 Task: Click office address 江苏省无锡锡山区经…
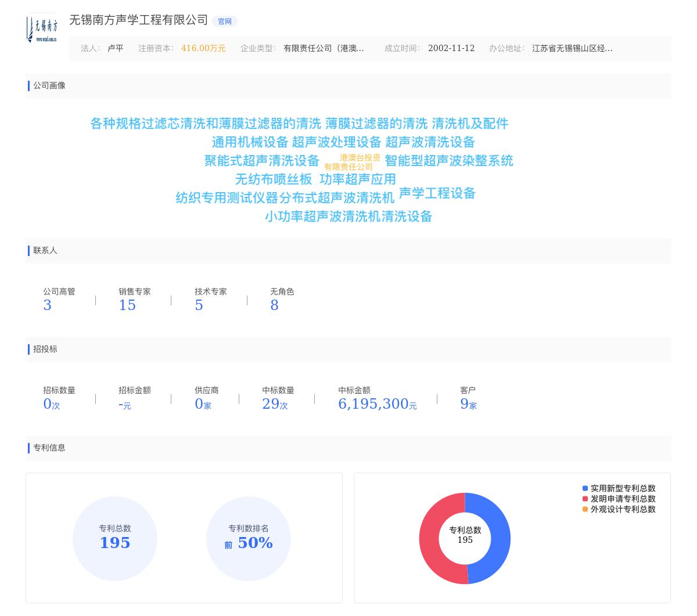(572, 48)
